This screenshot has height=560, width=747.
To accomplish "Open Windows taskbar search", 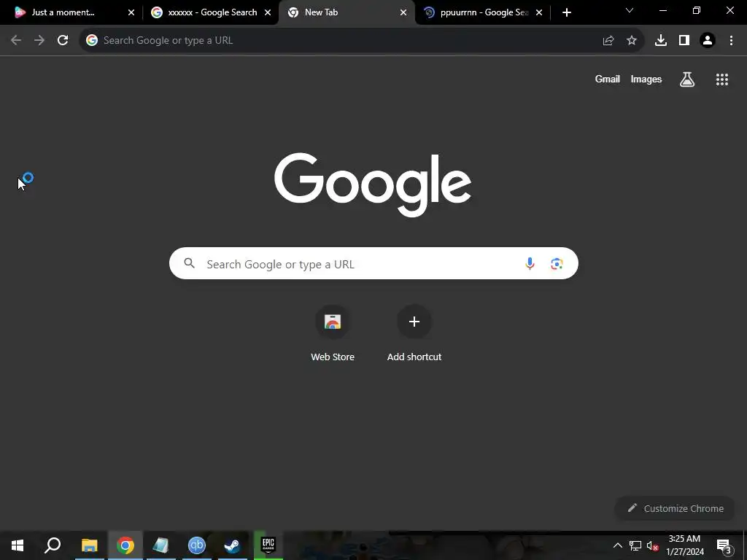I will [x=53, y=545].
